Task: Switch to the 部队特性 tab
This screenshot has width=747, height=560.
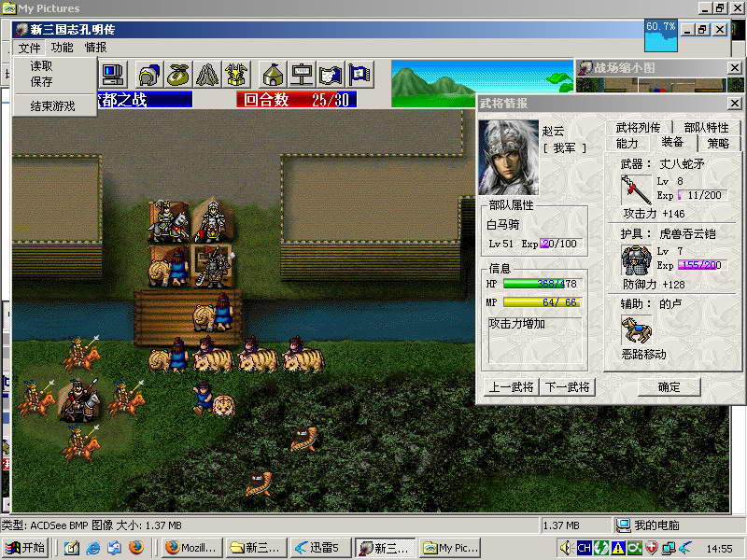Action: (706, 128)
